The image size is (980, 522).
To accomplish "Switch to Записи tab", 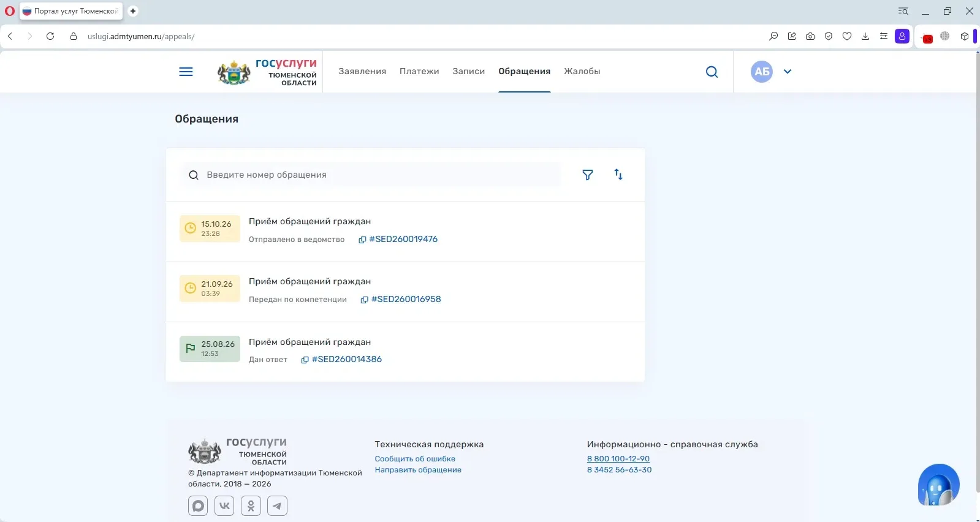I will (x=469, y=71).
